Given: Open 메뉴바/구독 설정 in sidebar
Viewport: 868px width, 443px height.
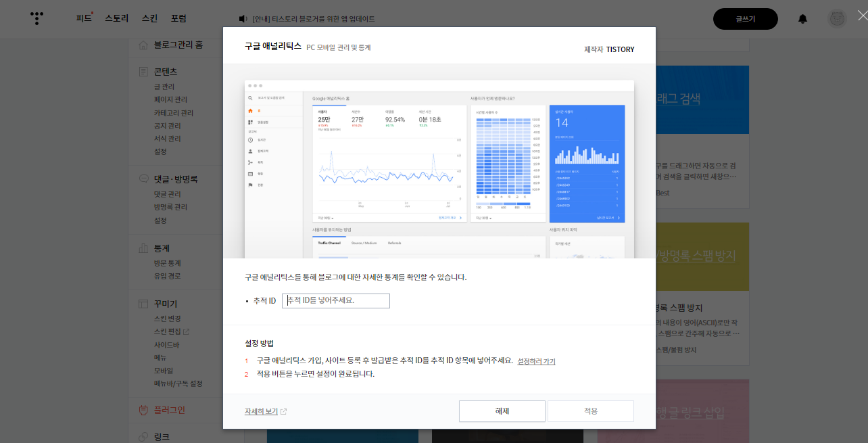Looking at the screenshot, I should [x=178, y=383].
